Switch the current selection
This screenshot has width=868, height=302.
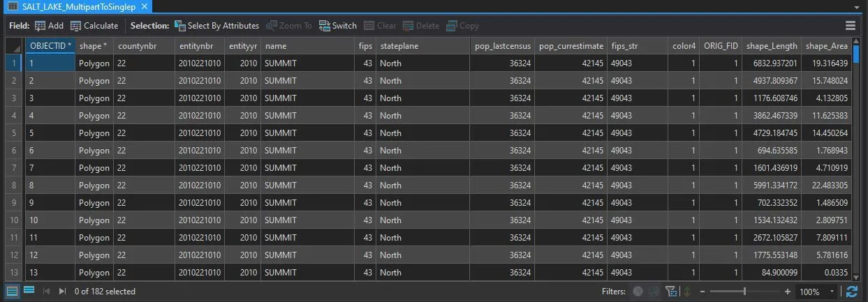[338, 26]
